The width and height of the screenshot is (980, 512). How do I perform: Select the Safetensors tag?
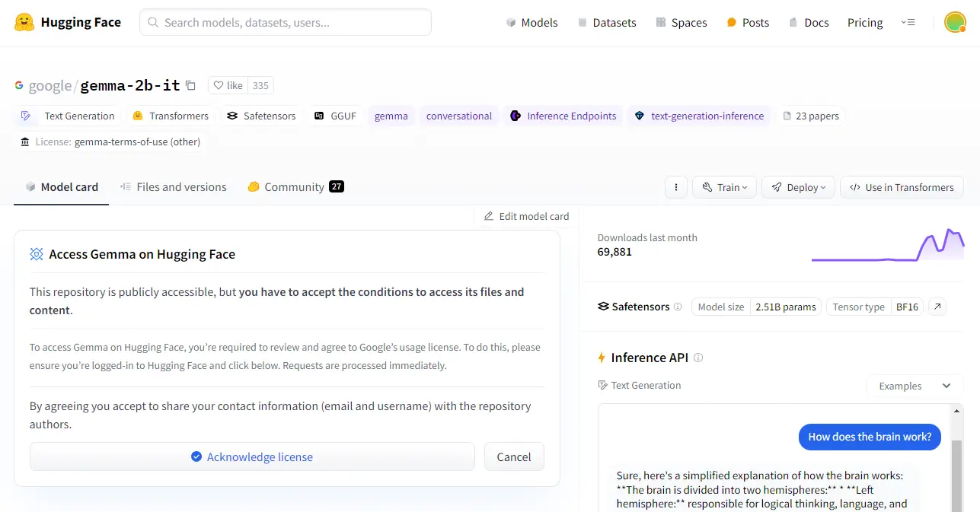[261, 116]
